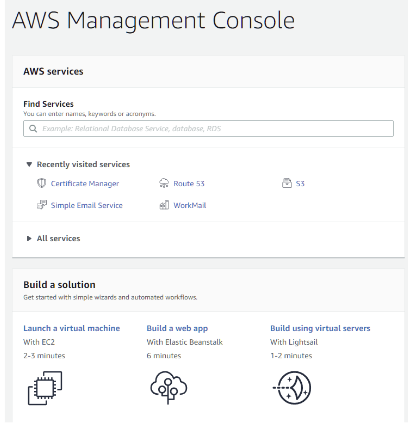Click the 'AWS Management Console' title
Viewport: 408px width, 430px height.
point(153,21)
